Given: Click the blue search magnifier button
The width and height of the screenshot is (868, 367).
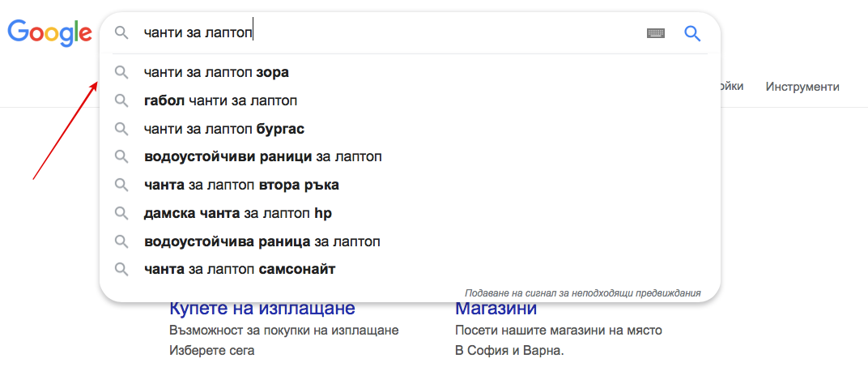Looking at the screenshot, I should [692, 33].
